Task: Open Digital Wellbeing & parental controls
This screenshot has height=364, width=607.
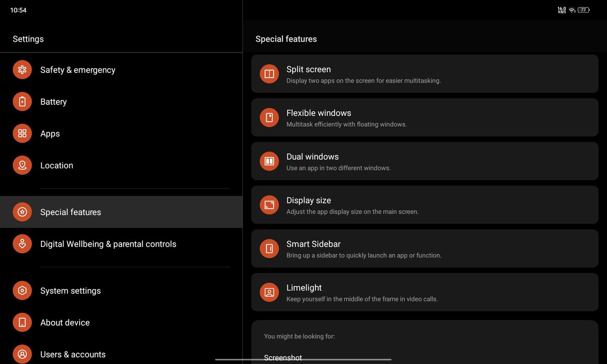Action: click(x=121, y=244)
